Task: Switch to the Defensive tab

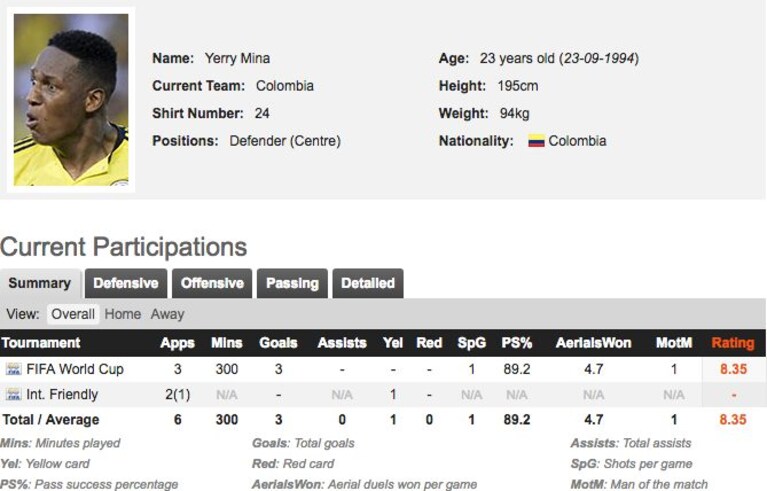Action: (x=126, y=283)
